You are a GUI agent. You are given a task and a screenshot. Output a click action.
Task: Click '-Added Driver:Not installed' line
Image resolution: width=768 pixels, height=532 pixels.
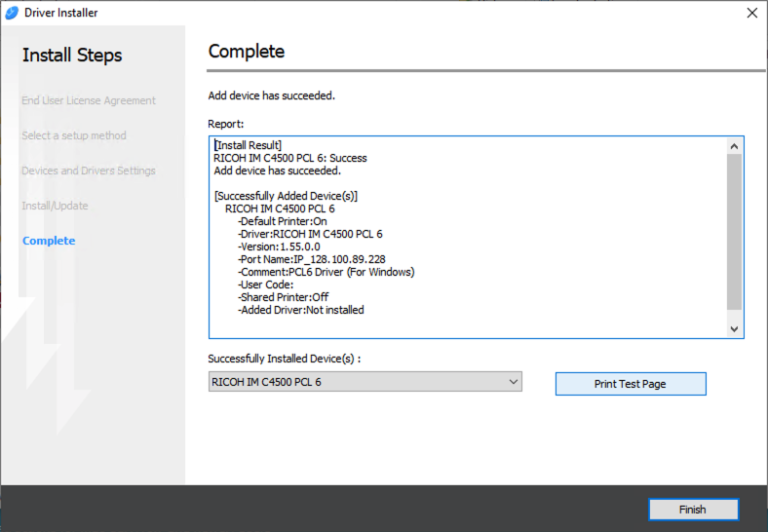point(301,310)
